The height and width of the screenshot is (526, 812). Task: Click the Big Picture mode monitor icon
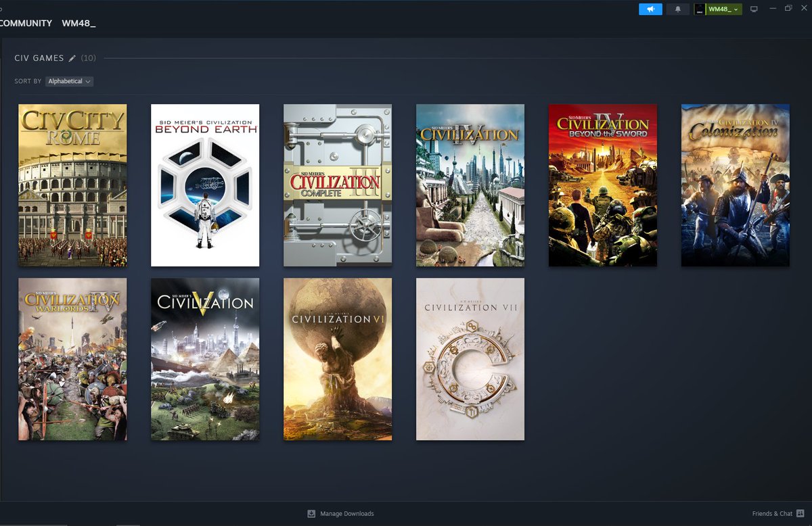point(754,9)
